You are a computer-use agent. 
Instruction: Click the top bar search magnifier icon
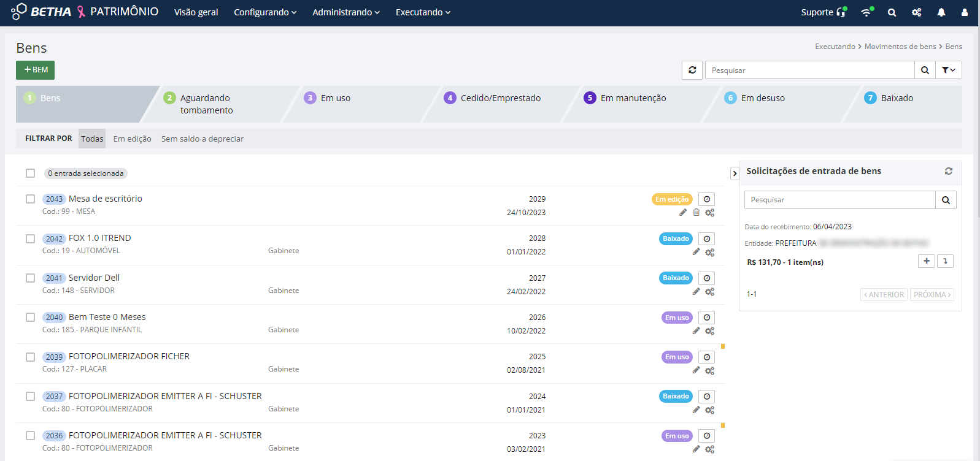click(892, 12)
